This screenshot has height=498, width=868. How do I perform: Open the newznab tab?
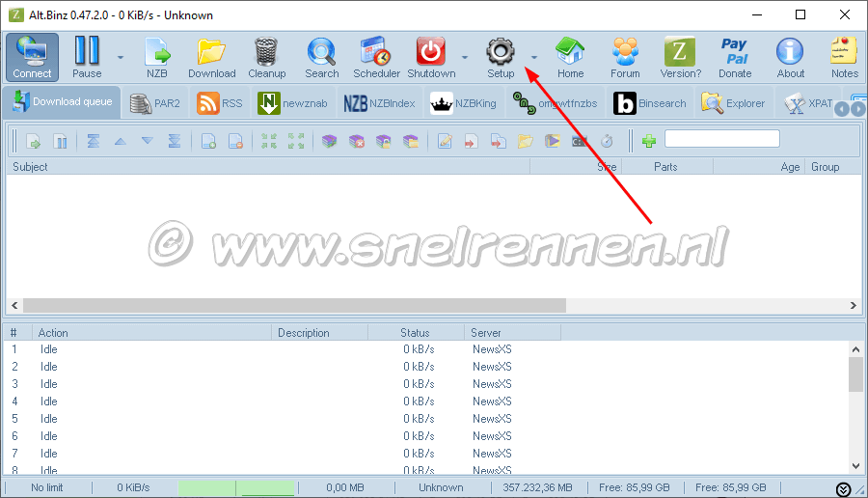coord(293,103)
